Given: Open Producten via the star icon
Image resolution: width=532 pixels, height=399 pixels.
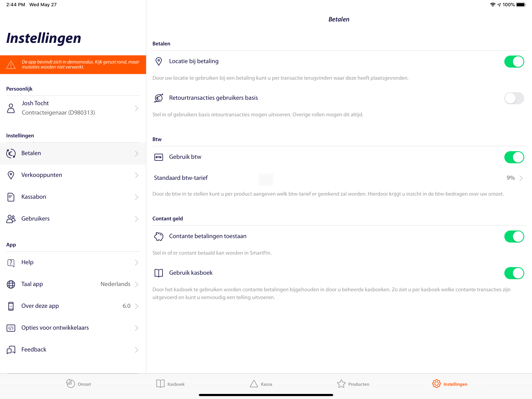Looking at the screenshot, I should (x=342, y=384).
